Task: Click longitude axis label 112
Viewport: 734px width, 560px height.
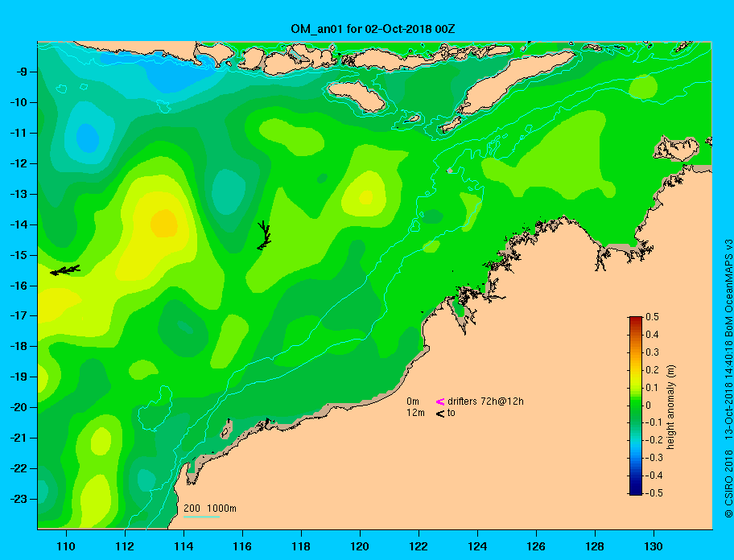Action: click(x=125, y=546)
